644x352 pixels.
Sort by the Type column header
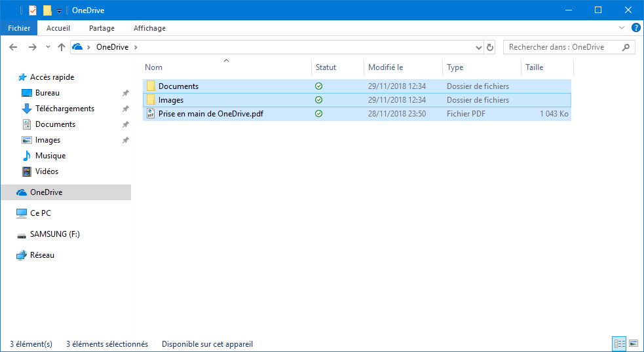tap(482, 67)
